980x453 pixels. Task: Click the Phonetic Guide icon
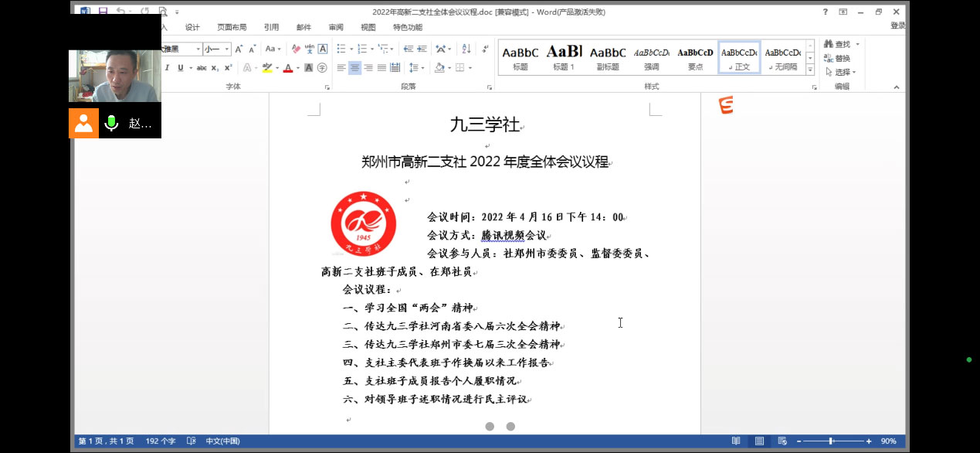[x=310, y=49]
